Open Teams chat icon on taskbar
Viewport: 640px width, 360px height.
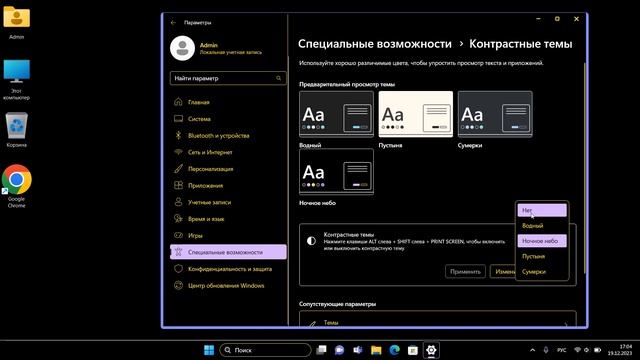(x=339, y=350)
